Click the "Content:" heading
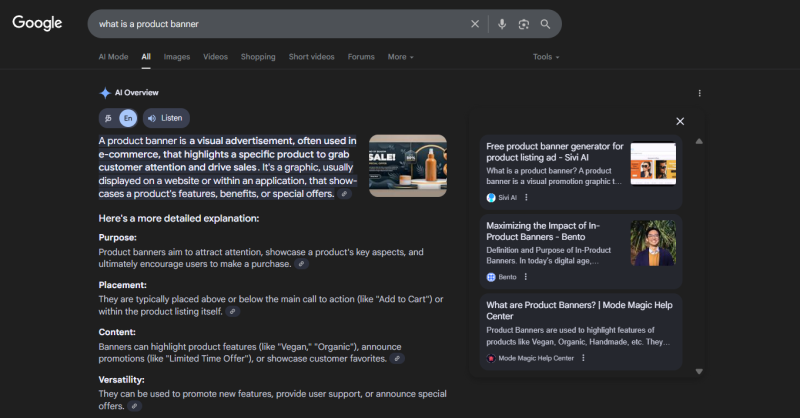The image size is (800, 418). (117, 332)
